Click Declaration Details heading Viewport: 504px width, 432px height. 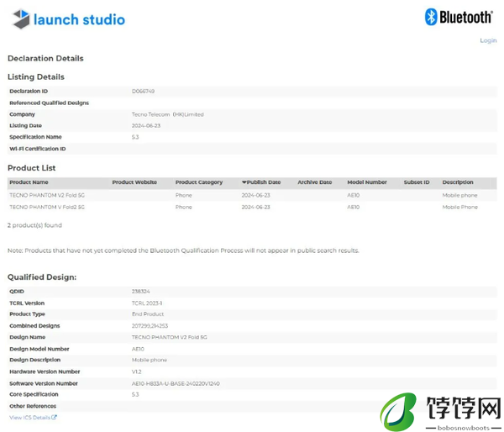(45, 59)
